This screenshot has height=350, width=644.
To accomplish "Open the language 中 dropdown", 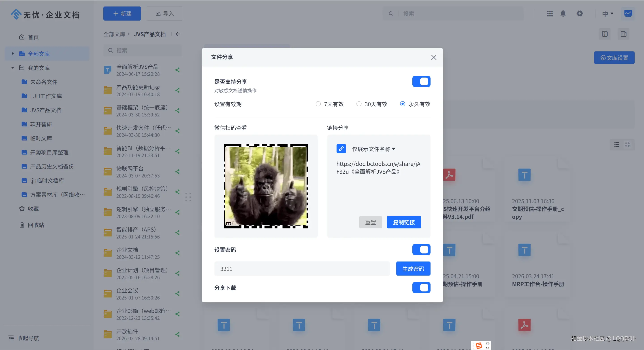I will pyautogui.click(x=608, y=14).
